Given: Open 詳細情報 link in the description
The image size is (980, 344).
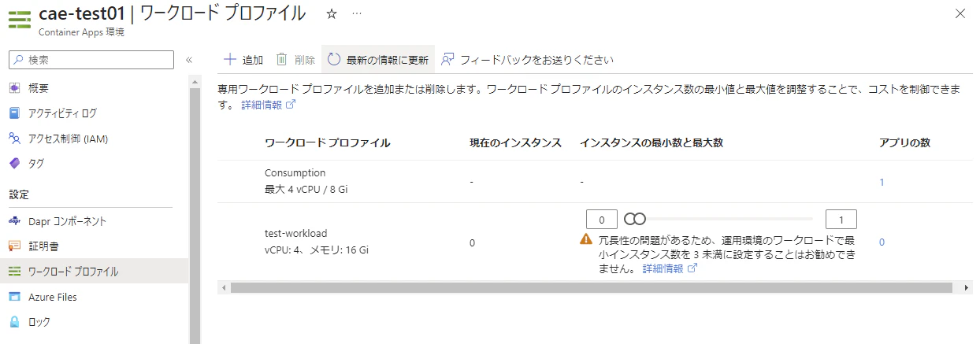Looking at the screenshot, I should pos(268,104).
